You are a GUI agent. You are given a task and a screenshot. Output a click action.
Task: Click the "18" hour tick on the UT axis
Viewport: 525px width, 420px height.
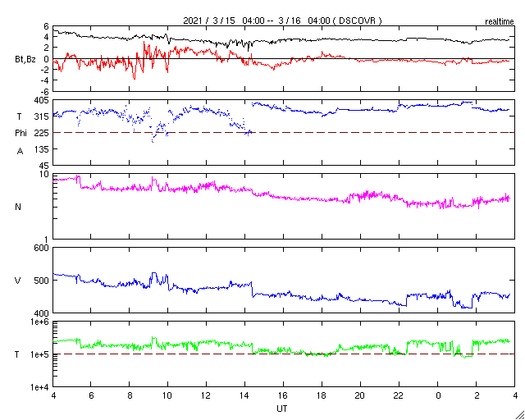[322, 396]
